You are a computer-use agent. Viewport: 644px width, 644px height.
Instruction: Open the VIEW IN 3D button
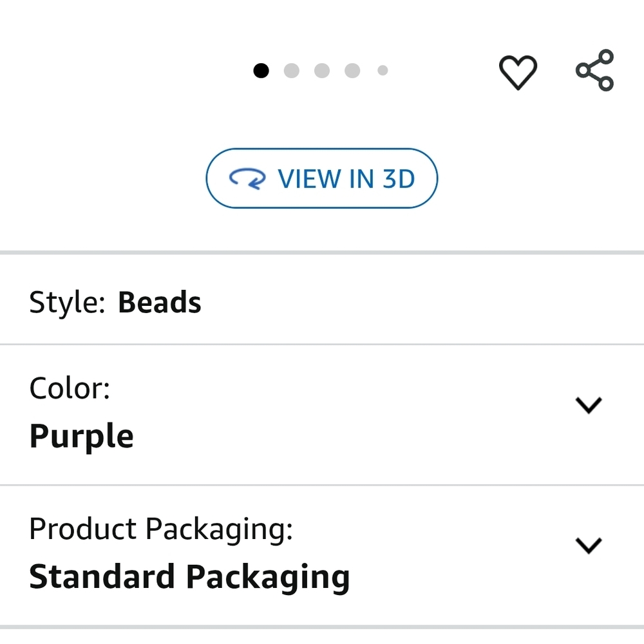coord(322,178)
